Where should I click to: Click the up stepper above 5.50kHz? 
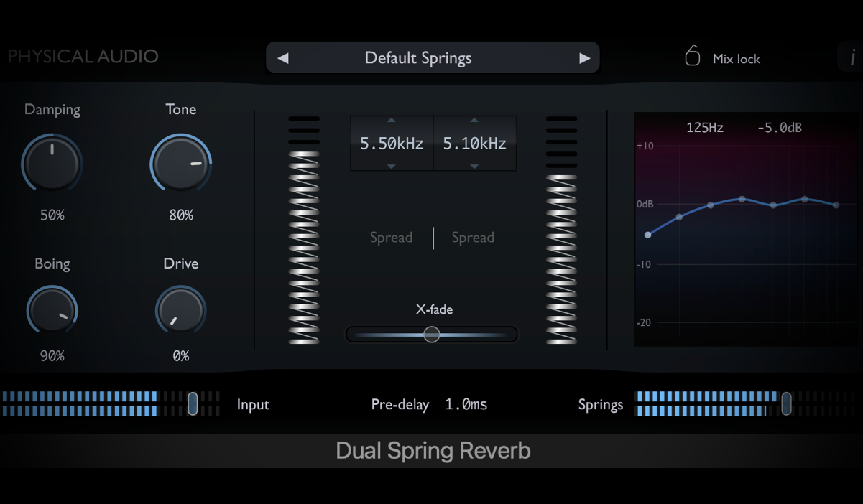tap(391, 120)
